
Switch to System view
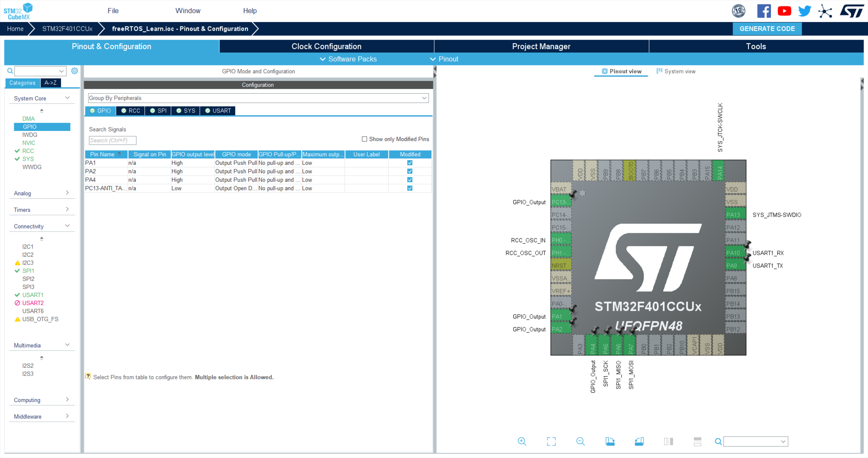pos(676,71)
